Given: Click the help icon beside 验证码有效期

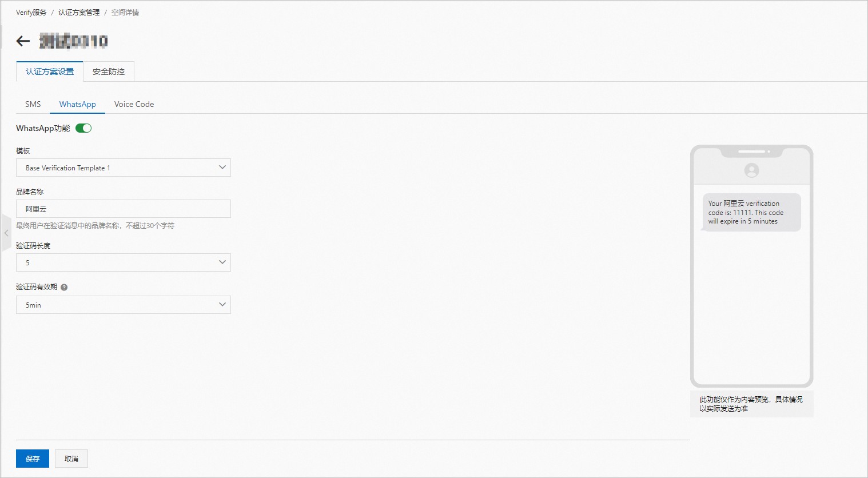Looking at the screenshot, I should point(64,288).
